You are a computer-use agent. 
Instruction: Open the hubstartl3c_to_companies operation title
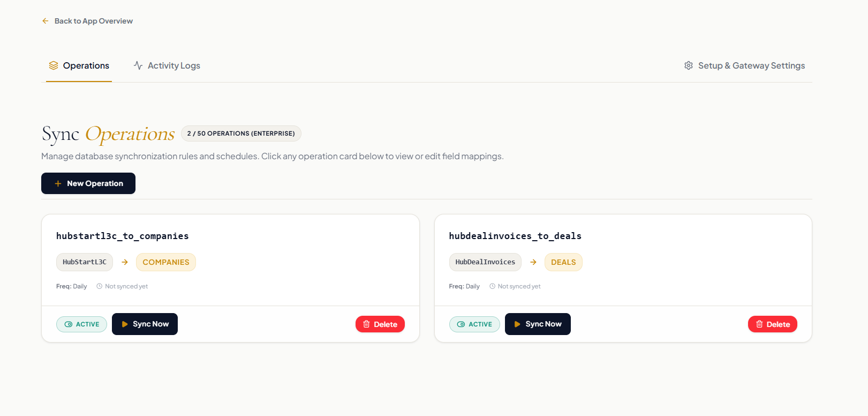tap(123, 236)
